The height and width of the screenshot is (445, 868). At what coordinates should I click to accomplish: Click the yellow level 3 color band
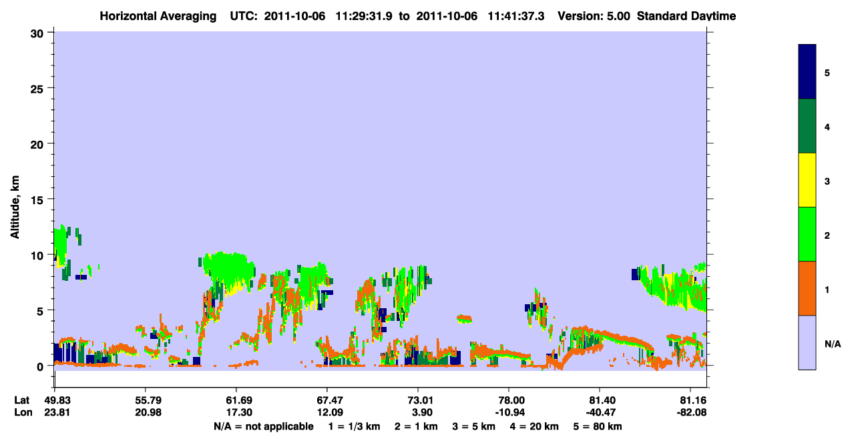click(807, 180)
